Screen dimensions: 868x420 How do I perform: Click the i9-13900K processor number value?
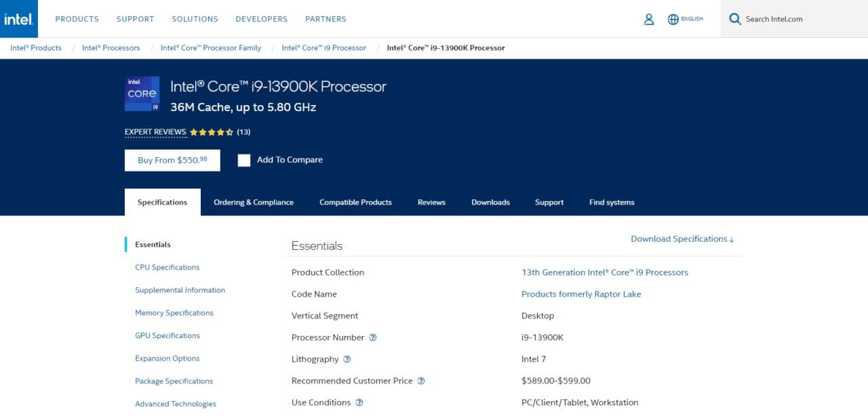[542, 337]
